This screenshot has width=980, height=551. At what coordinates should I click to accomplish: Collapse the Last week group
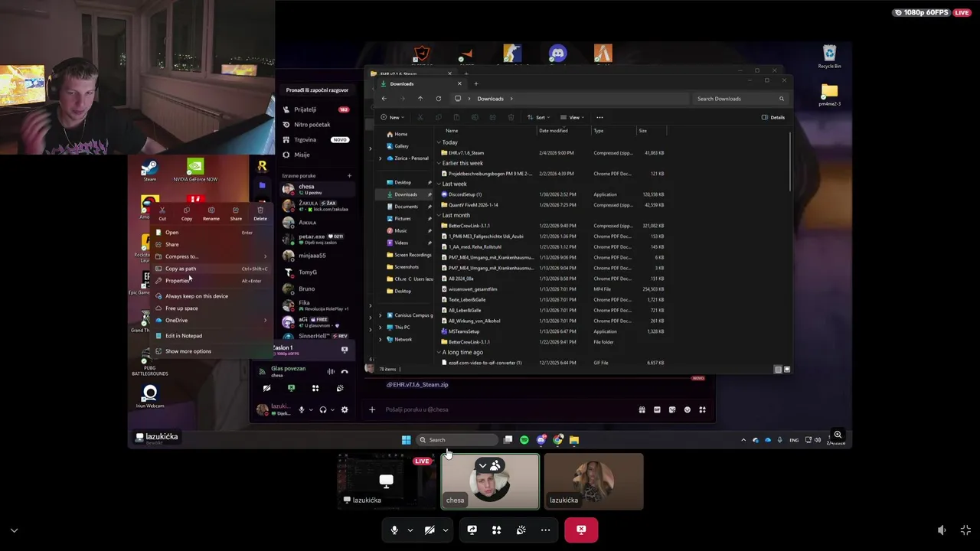(x=439, y=184)
